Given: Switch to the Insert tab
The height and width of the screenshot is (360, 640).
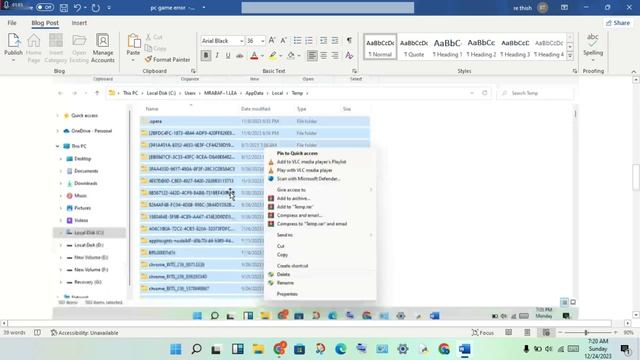Looking at the screenshot, I should (79, 23).
